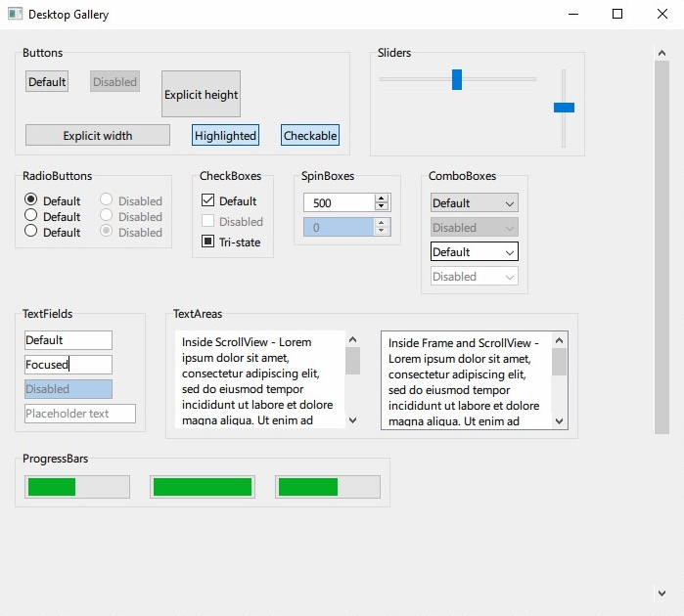This screenshot has height=616, width=684.
Task: Click the framed text area scrollbar thumb
Action: (x=560, y=362)
